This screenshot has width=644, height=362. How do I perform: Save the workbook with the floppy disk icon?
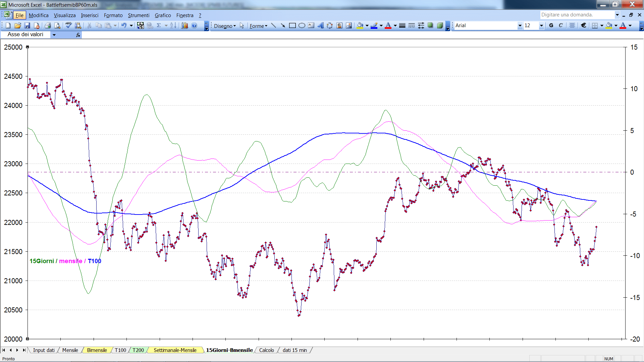27,25
